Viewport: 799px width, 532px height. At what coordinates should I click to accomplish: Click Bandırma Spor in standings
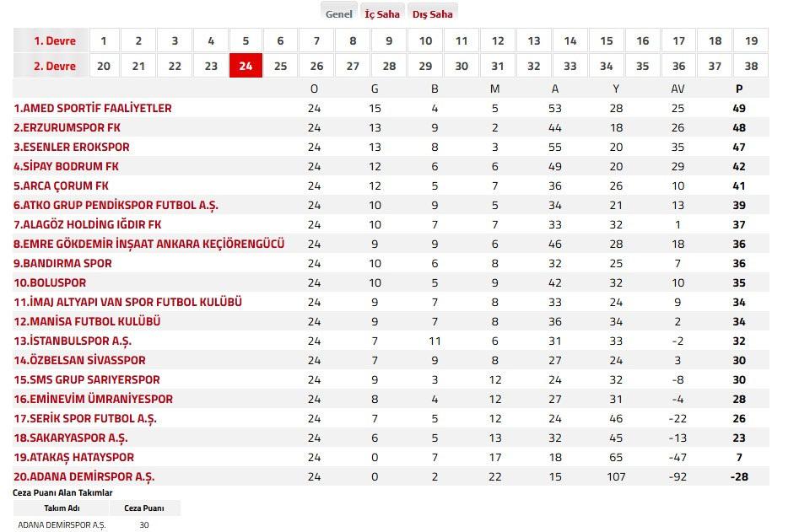[x=62, y=263]
